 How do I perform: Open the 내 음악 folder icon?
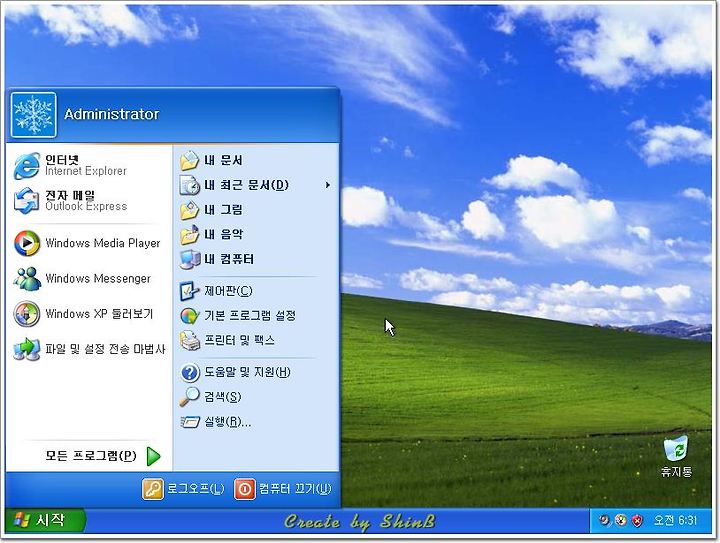tap(190, 235)
